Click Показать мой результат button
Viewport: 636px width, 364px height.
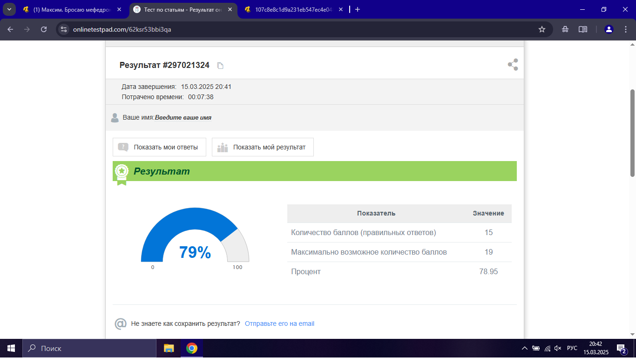(x=263, y=147)
